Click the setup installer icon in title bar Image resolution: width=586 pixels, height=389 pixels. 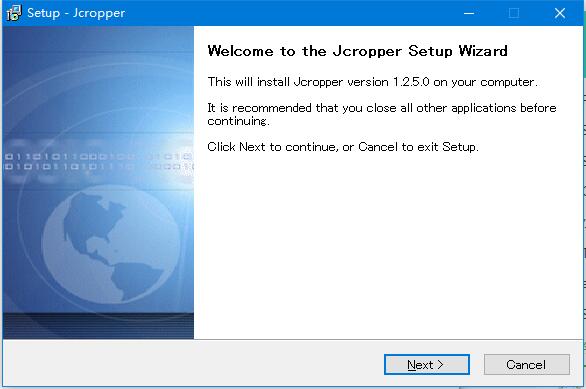[x=14, y=13]
